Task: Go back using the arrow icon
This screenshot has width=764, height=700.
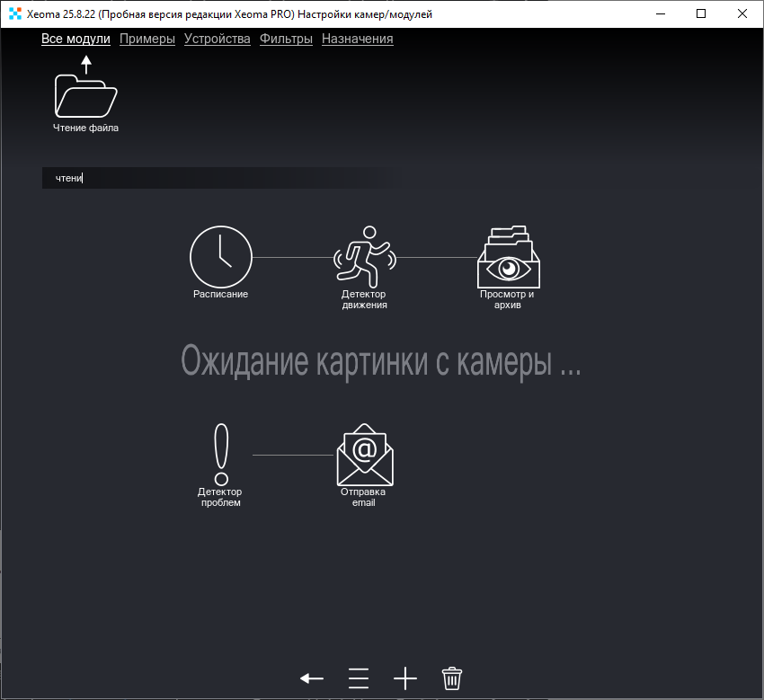Action: click(x=311, y=678)
